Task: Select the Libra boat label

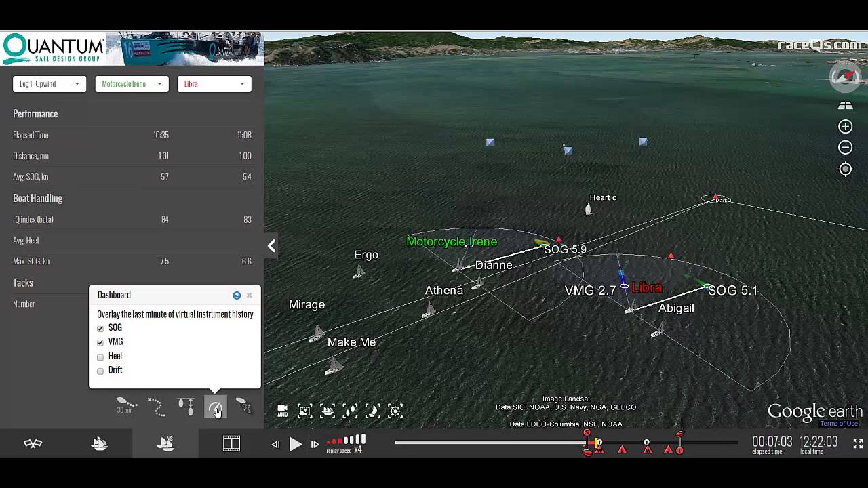Action: 647,288
